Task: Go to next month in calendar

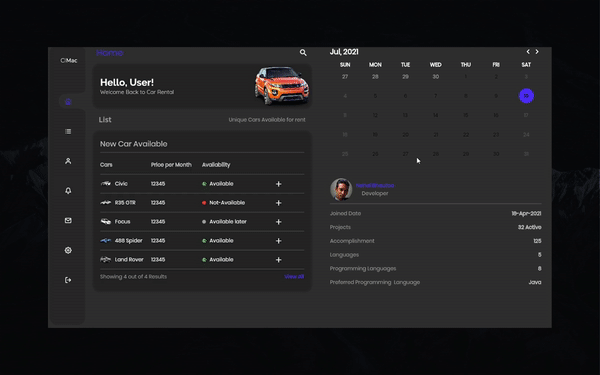Action: pyautogui.click(x=537, y=52)
